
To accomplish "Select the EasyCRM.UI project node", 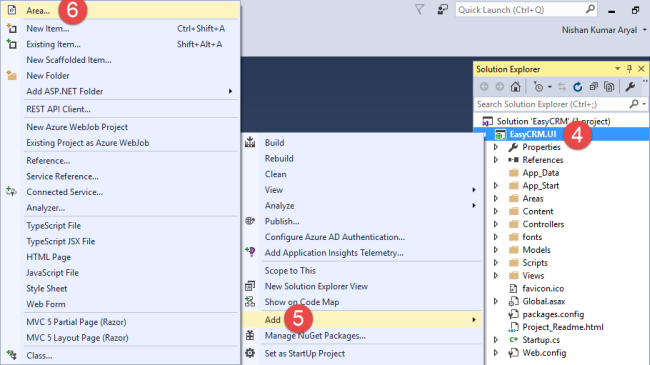I will point(533,134).
